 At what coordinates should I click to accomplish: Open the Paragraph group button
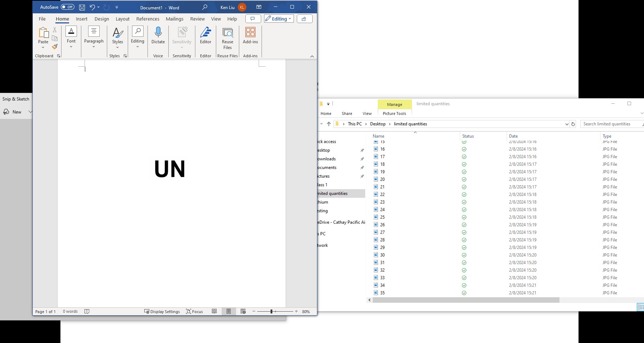tap(94, 37)
